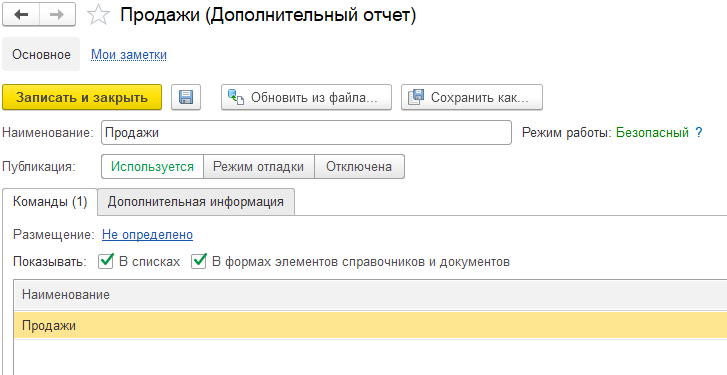This screenshot has height=375, width=727.
Task: Add report to favorites with star icon
Action: (x=98, y=15)
